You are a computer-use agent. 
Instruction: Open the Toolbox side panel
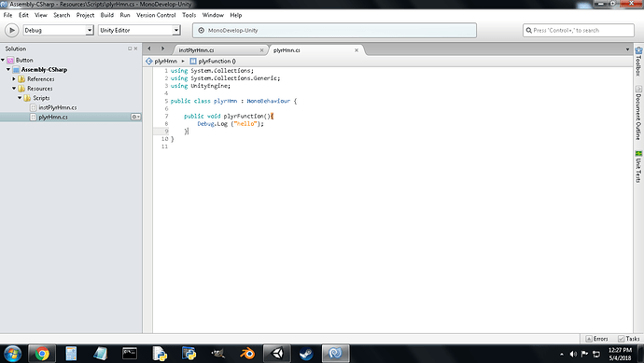coord(638,62)
